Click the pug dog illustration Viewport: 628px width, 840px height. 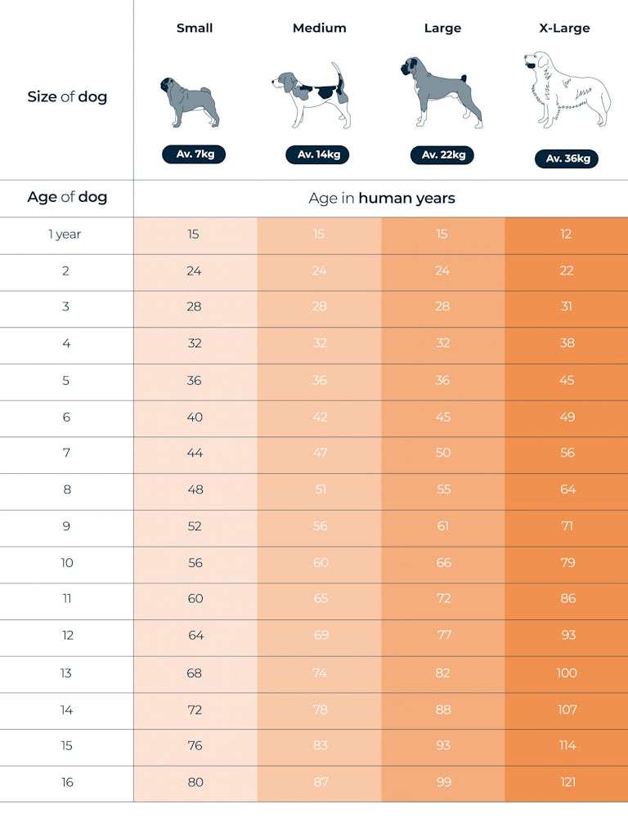click(x=190, y=102)
